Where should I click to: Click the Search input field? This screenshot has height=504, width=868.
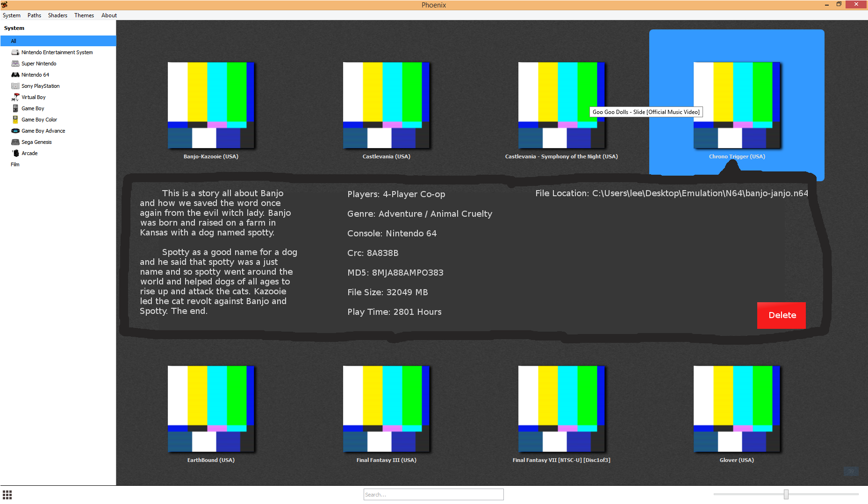pos(434,494)
